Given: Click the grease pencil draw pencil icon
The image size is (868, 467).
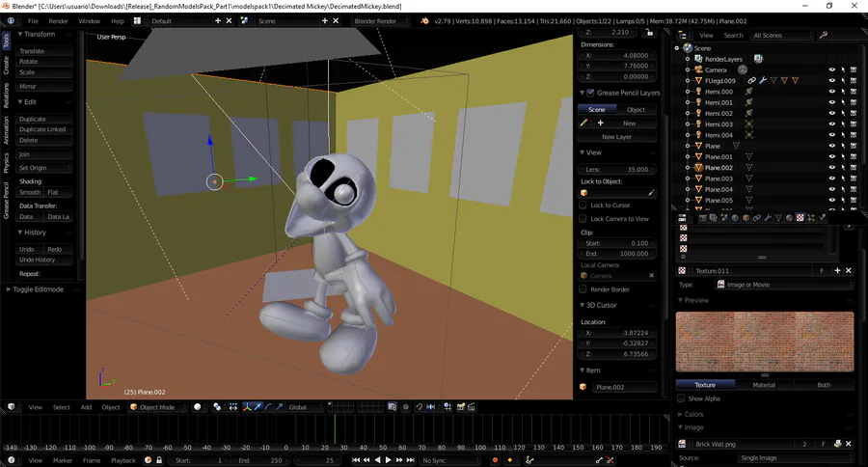Looking at the screenshot, I should pyautogui.click(x=583, y=123).
